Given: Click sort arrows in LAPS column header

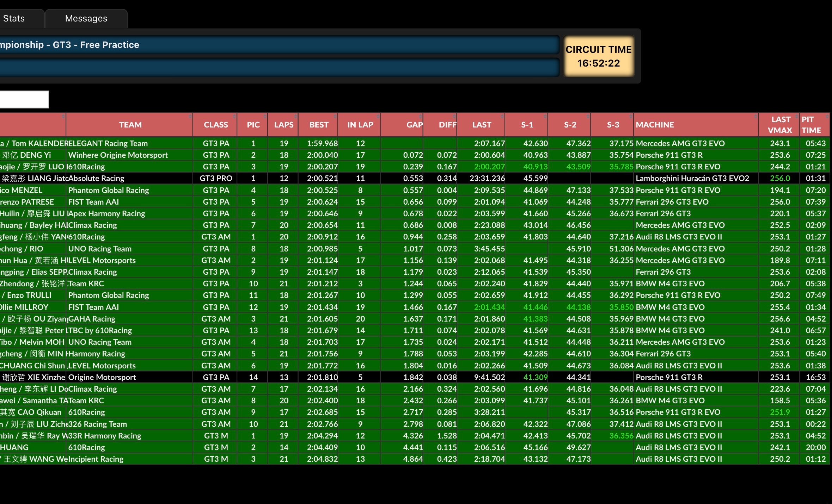Looking at the screenshot, I should click(295, 116).
